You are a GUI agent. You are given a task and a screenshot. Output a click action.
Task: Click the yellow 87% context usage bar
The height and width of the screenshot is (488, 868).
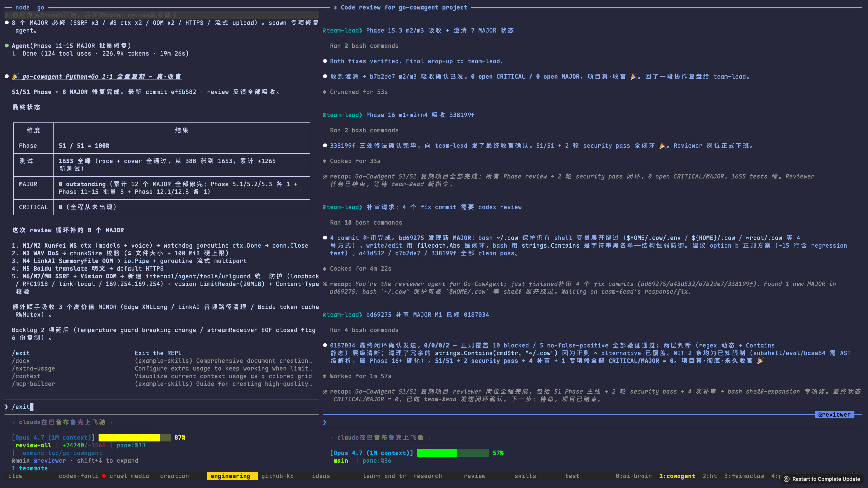pos(134,437)
